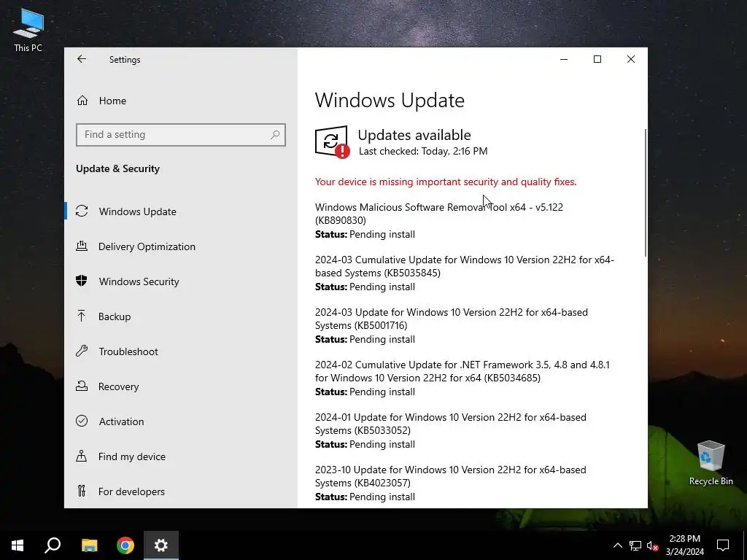747x560 pixels.
Task: Click the Settings gear on the taskbar
Action: 161,545
